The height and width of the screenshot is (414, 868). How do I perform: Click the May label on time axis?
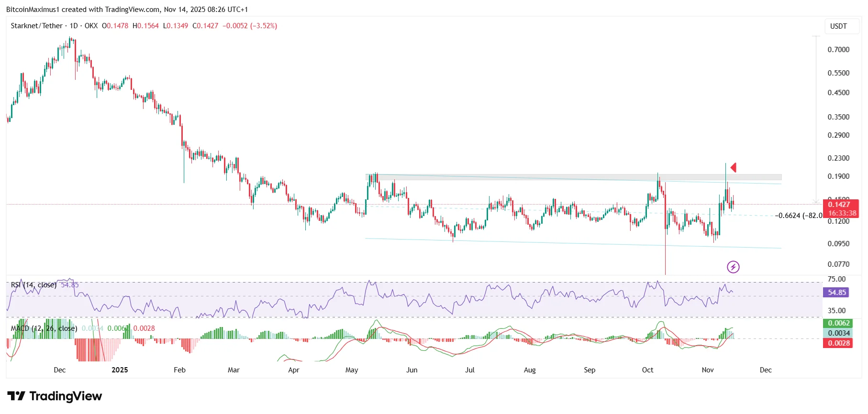coord(352,370)
